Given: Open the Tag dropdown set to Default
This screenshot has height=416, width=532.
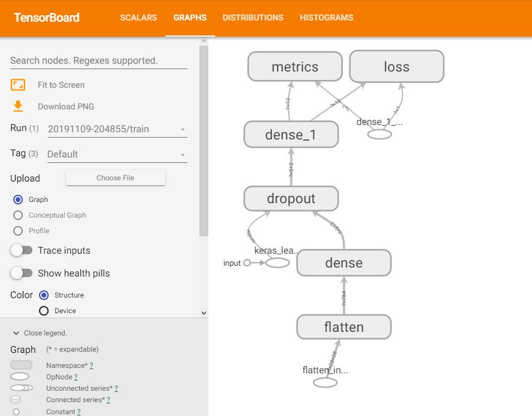Looking at the screenshot, I should 118,154.
